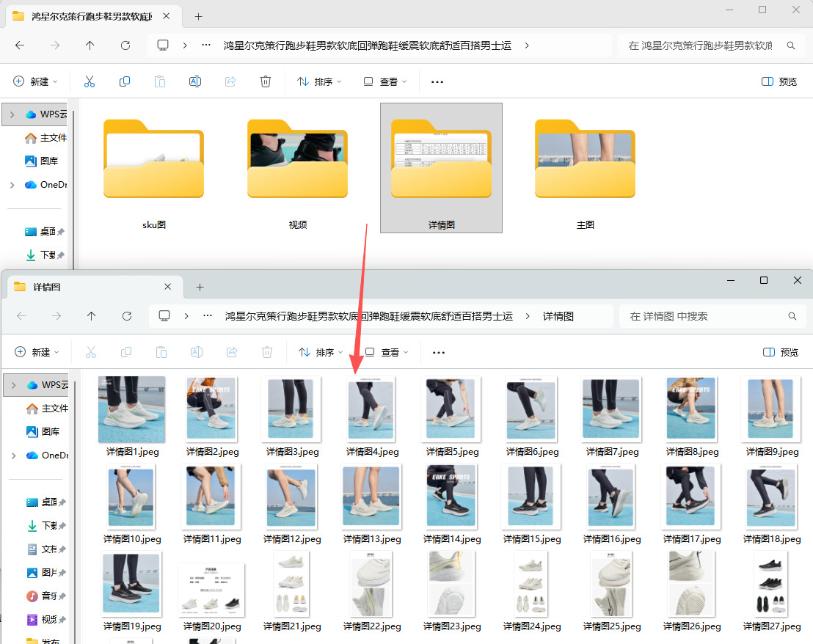813x644 pixels.
Task: Open 图库 in the top window sidebar
Action: 42,161
